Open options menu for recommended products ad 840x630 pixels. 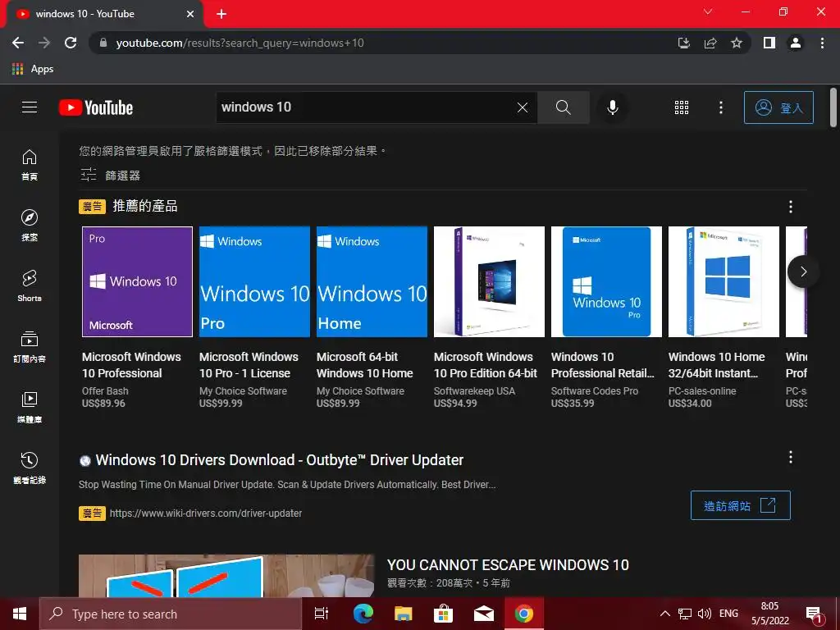(x=790, y=206)
